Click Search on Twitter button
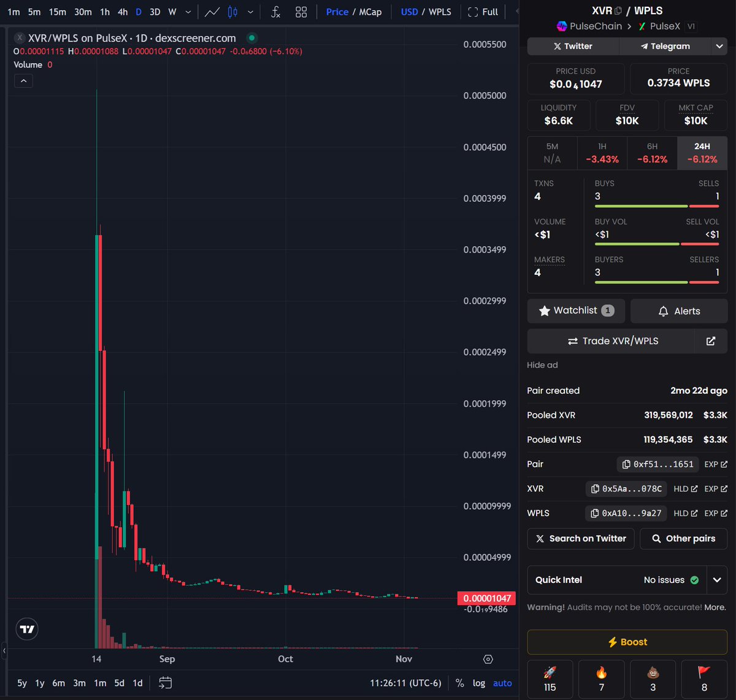 pos(581,539)
